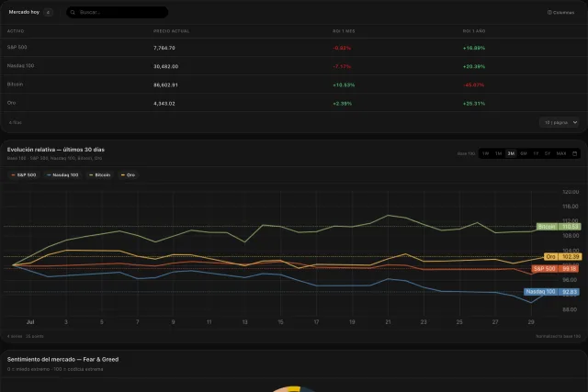
Task: Toggle the Oro legend series
Action: pyautogui.click(x=128, y=175)
